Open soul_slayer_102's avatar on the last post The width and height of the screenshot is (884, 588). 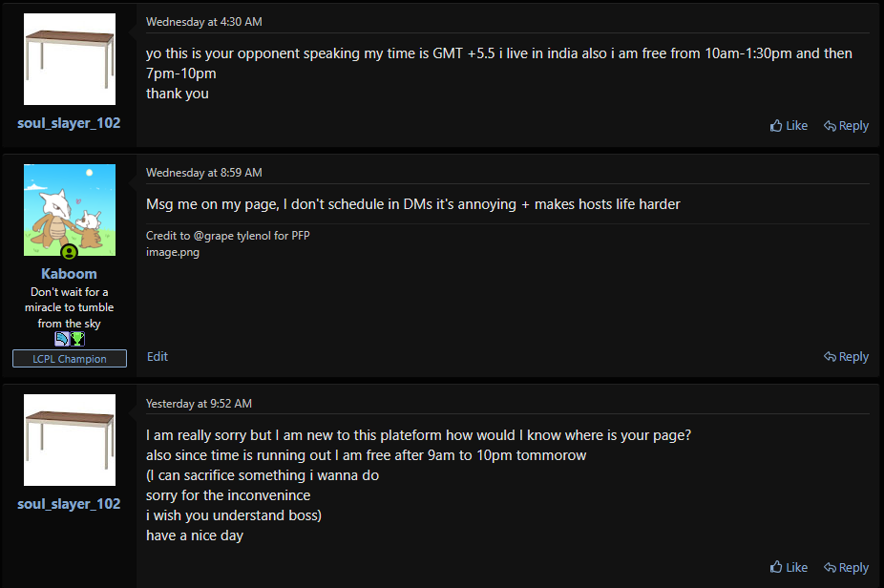70,440
